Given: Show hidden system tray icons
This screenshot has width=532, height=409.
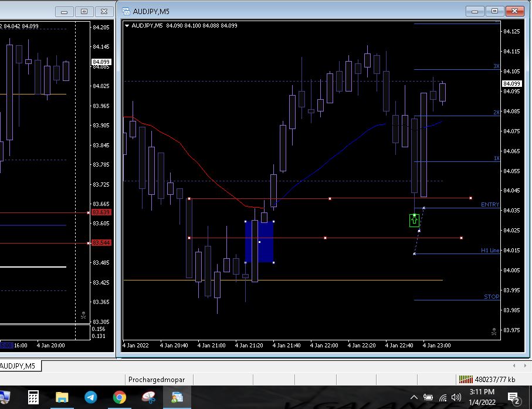Looking at the screenshot, I should point(414,398).
